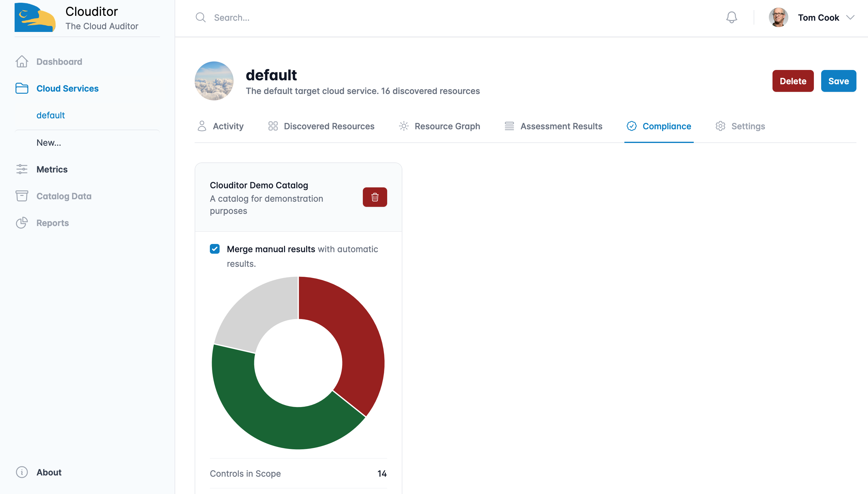Click the red Delete button
Image resolution: width=868 pixels, height=494 pixels.
(793, 81)
